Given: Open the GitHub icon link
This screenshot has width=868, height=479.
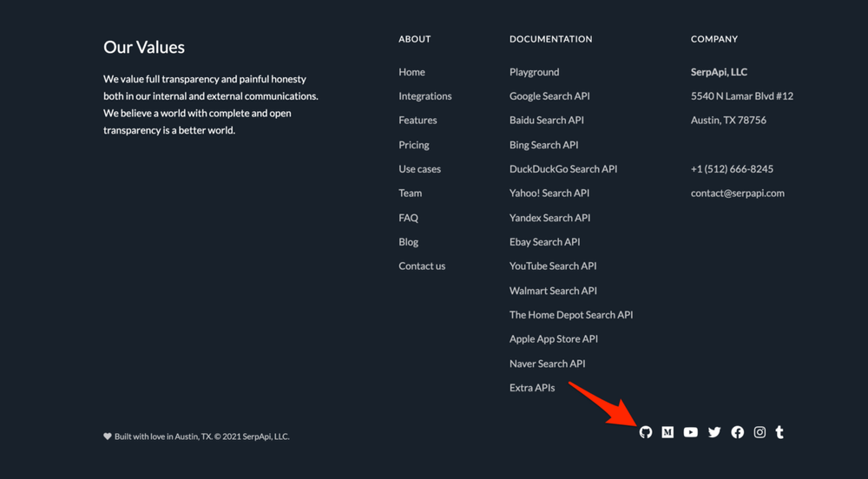Looking at the screenshot, I should (x=646, y=432).
